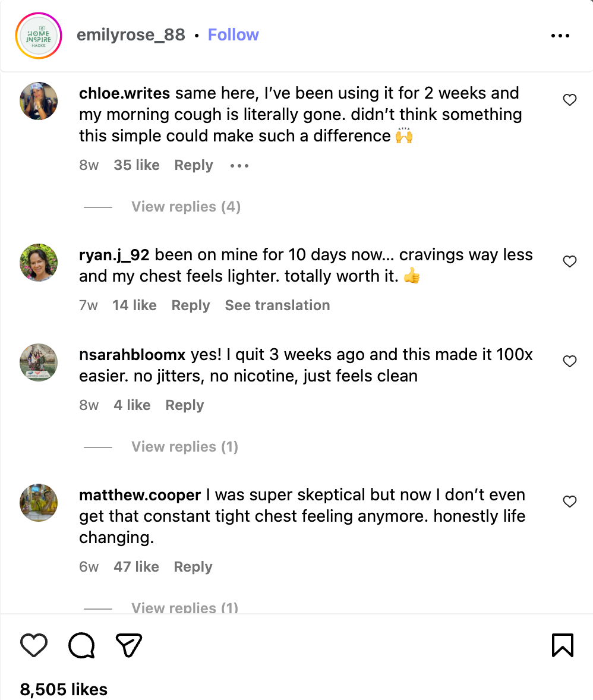
Task: Expand View replies (1) under matthew.cooper
Action: (x=184, y=607)
